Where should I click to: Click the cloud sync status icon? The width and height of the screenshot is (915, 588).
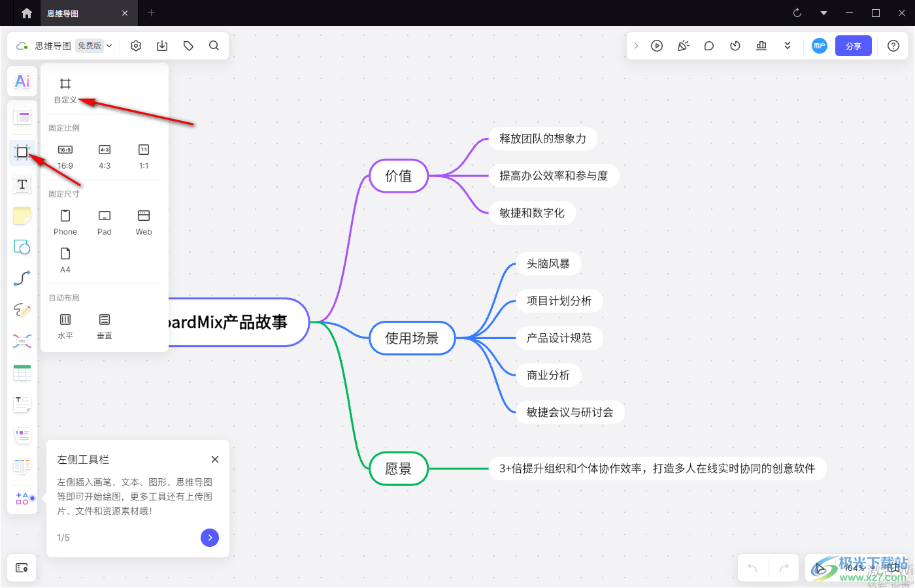(x=22, y=46)
